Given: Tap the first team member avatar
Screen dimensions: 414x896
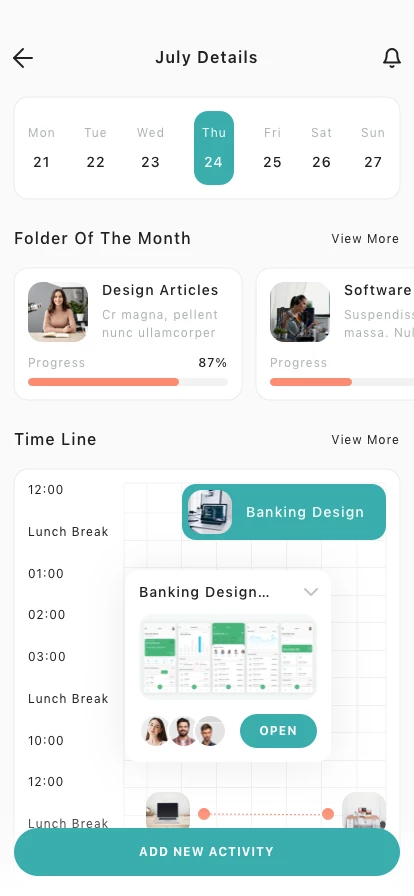Looking at the screenshot, I should 156,731.
